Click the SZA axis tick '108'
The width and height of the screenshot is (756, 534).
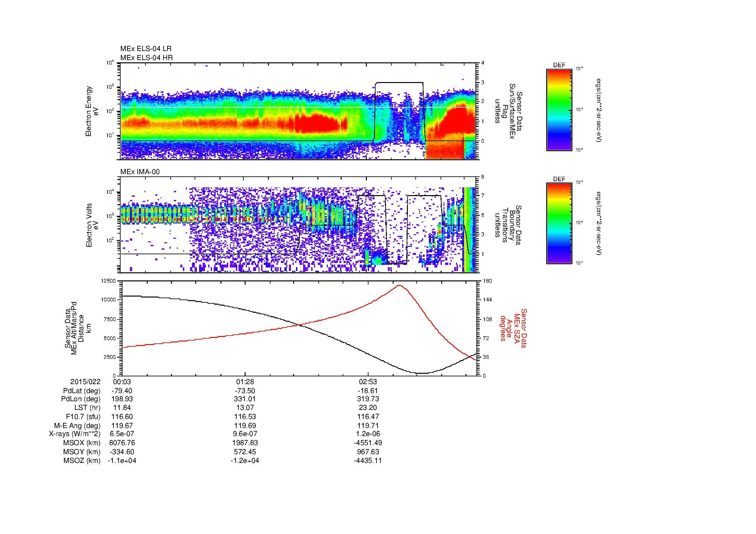tap(488, 319)
